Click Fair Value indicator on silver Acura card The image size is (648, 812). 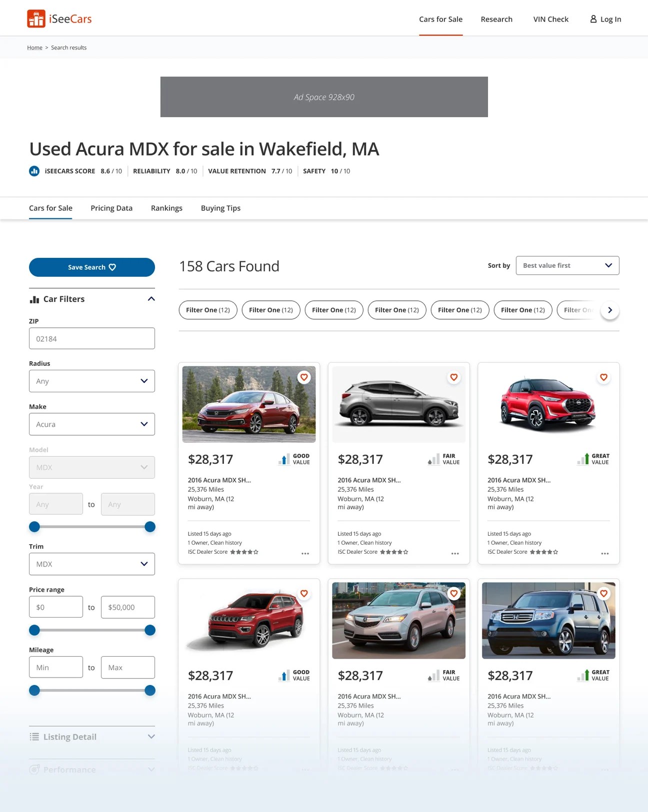pos(444,676)
